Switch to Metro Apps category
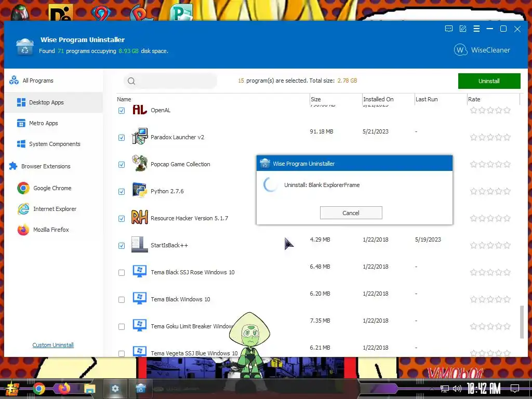 [54, 123]
